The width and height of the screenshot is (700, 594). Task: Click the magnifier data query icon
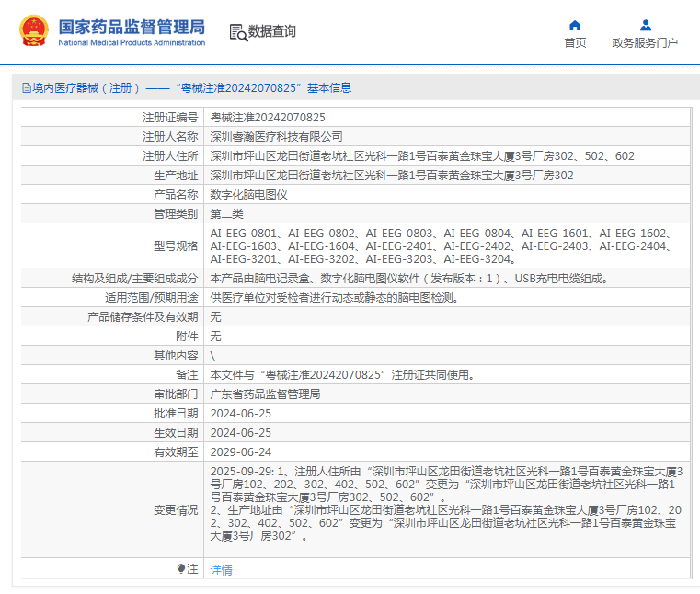pyautogui.click(x=237, y=32)
